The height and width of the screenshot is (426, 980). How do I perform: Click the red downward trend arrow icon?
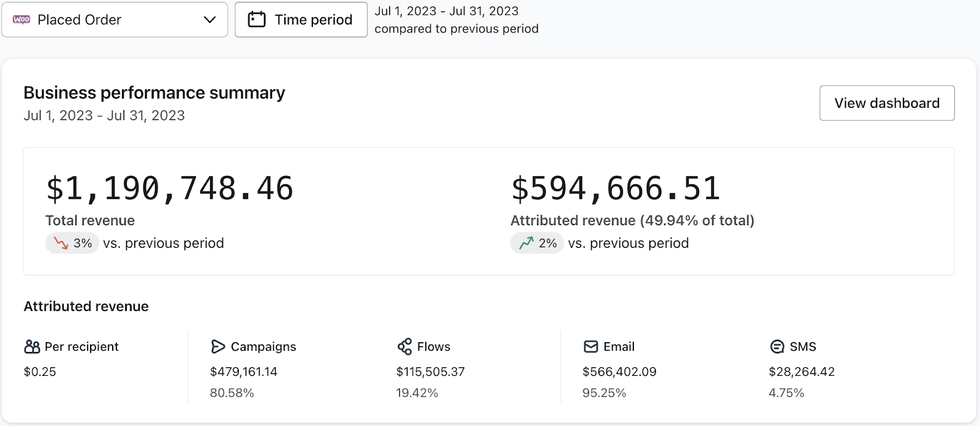(61, 243)
